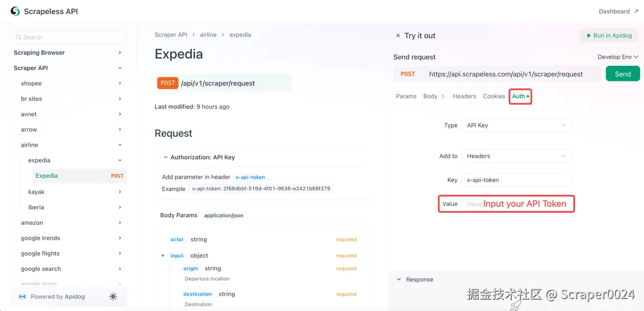Send the POST request
This screenshot has width=644, height=311.
(622, 74)
